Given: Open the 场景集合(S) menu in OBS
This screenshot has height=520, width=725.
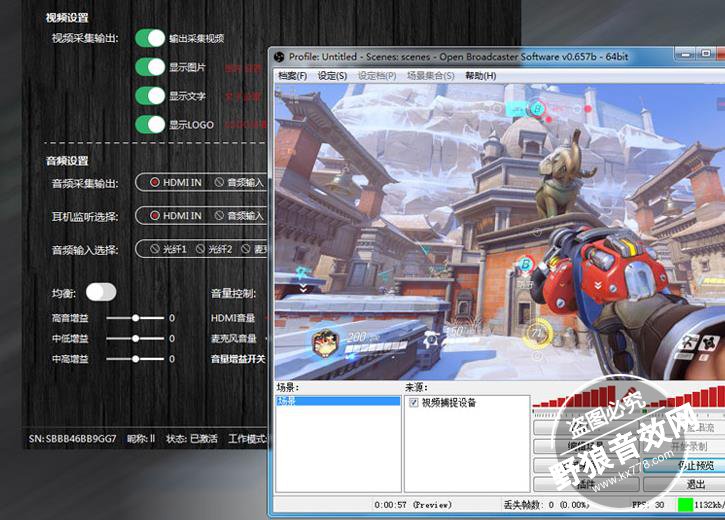Looking at the screenshot, I should pos(430,76).
